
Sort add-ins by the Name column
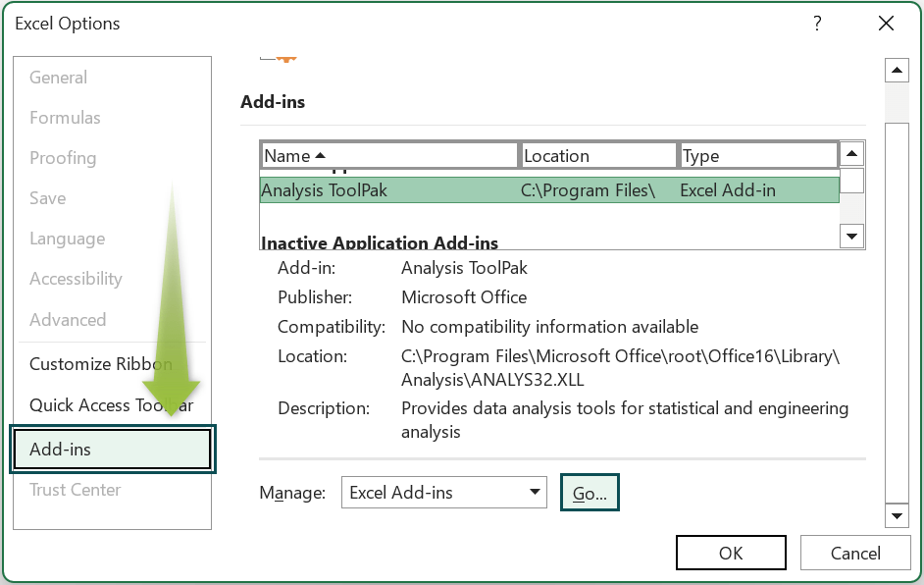pyautogui.click(x=388, y=155)
